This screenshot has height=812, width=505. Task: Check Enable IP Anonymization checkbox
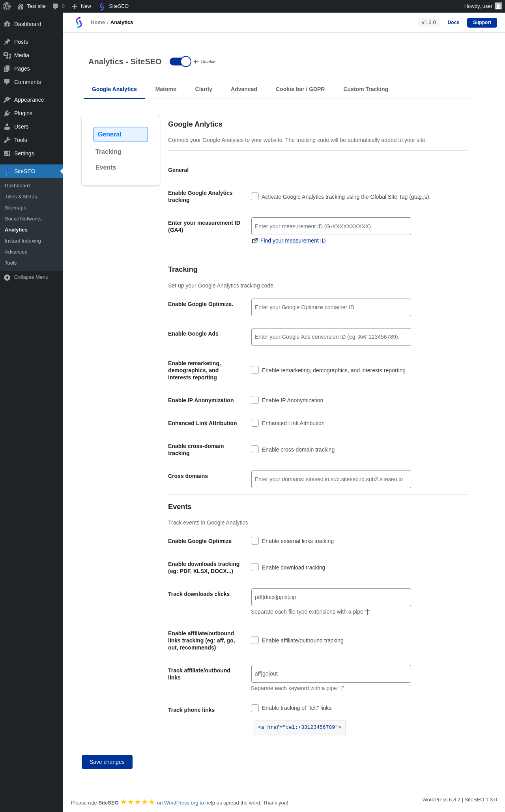tap(255, 400)
